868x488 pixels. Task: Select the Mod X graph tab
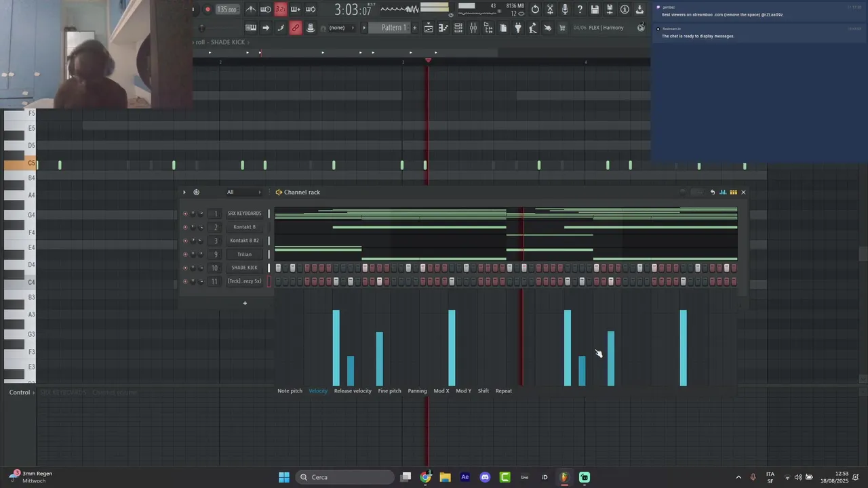click(441, 391)
